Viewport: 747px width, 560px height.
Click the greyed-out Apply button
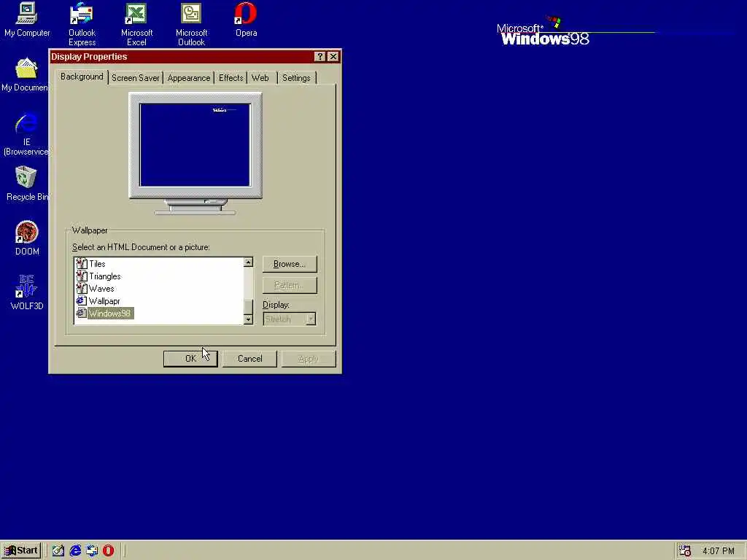[x=309, y=359]
